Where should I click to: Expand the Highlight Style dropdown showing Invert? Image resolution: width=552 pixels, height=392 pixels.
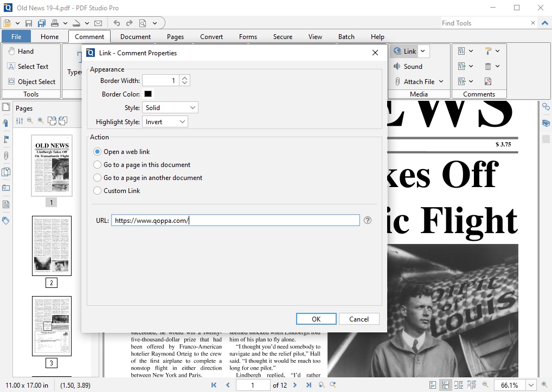[x=165, y=122]
